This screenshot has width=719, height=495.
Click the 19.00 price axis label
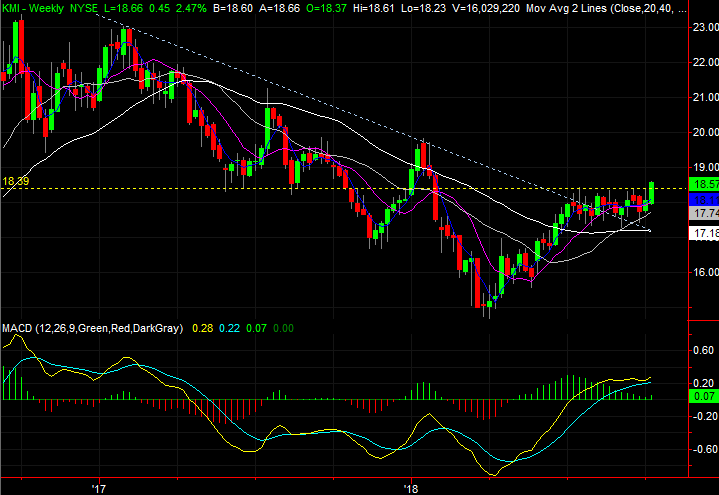[x=705, y=167]
